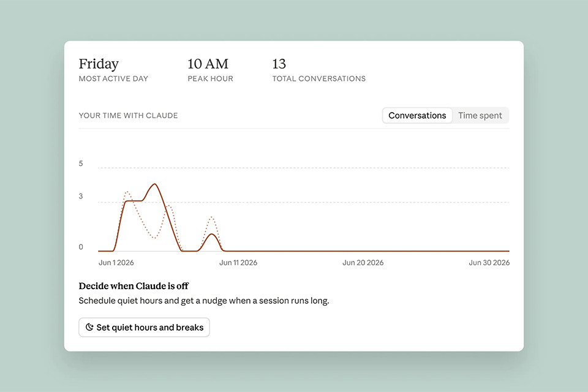Click the dotted line's first peak
Screen dimensions: 588x392
click(x=127, y=192)
